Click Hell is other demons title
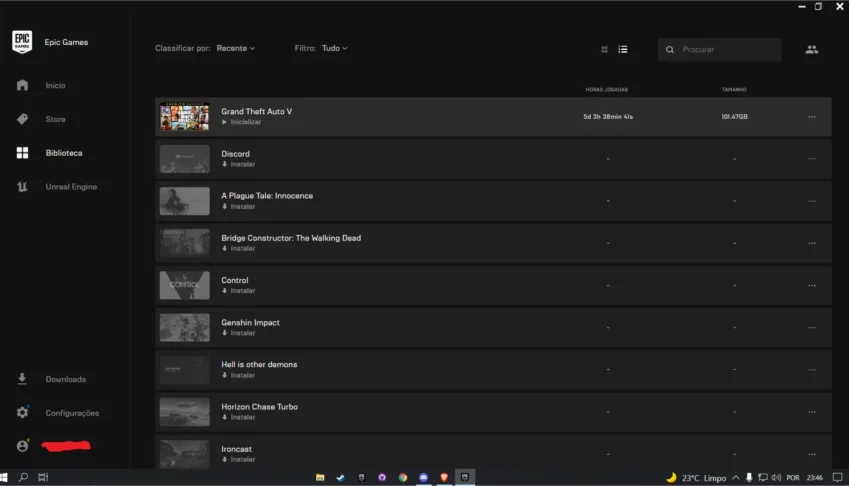The height and width of the screenshot is (486, 849). [259, 365]
